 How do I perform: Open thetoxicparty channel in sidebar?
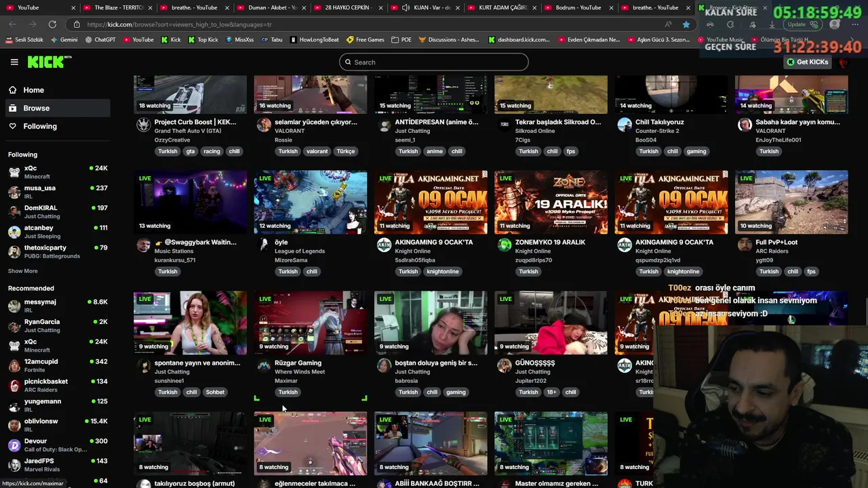57,251
